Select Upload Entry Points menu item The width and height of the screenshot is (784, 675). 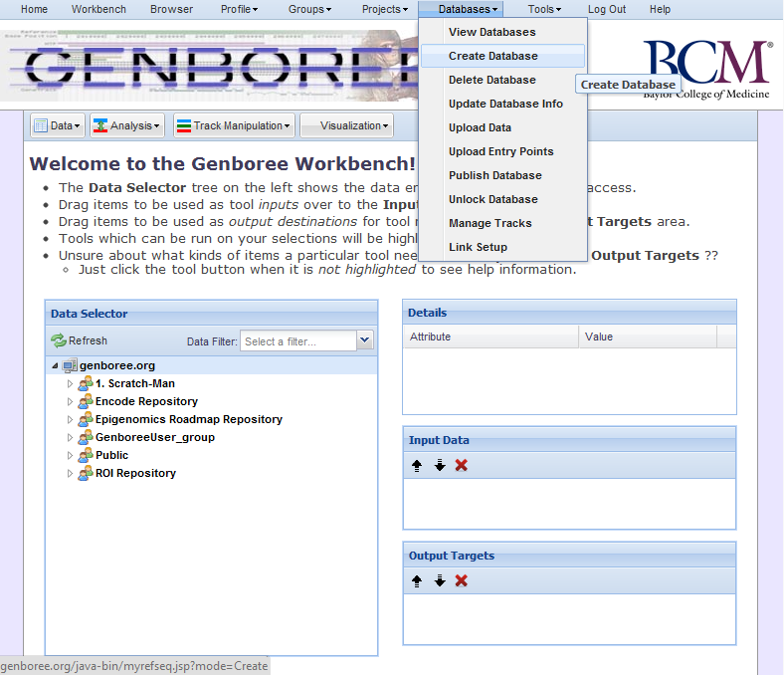(x=500, y=151)
